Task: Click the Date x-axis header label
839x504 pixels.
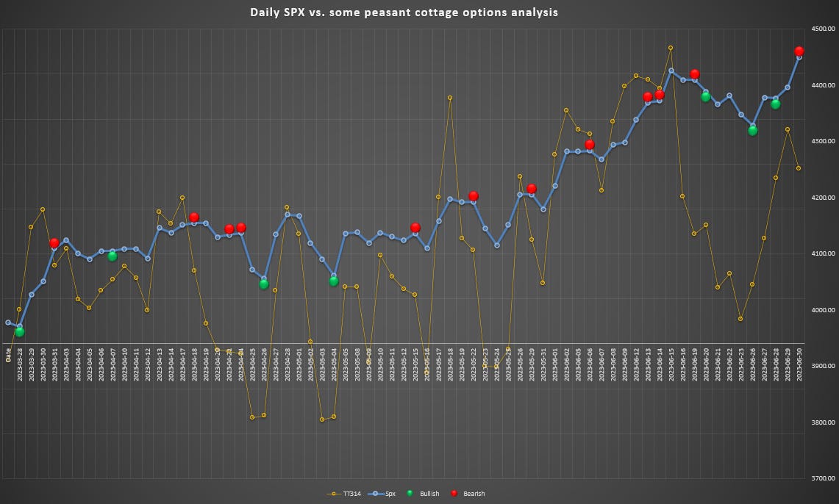Action: pos(8,356)
